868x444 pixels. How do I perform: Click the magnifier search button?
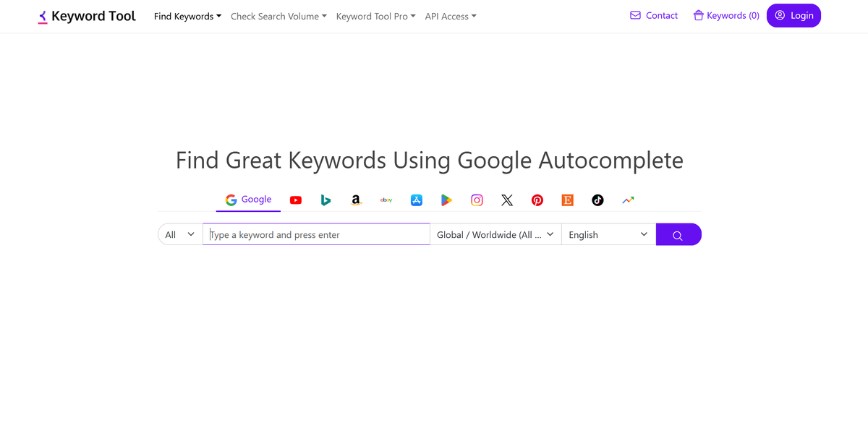678,234
